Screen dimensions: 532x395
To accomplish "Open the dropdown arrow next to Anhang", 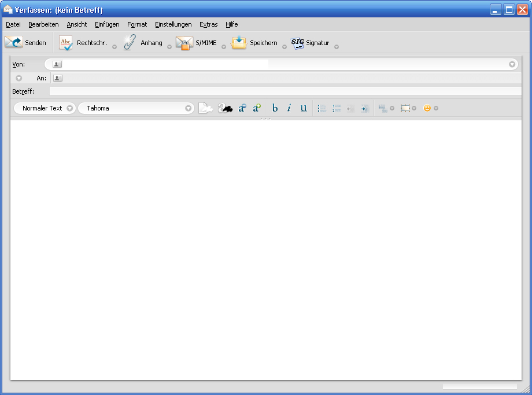I will pyautogui.click(x=169, y=47).
